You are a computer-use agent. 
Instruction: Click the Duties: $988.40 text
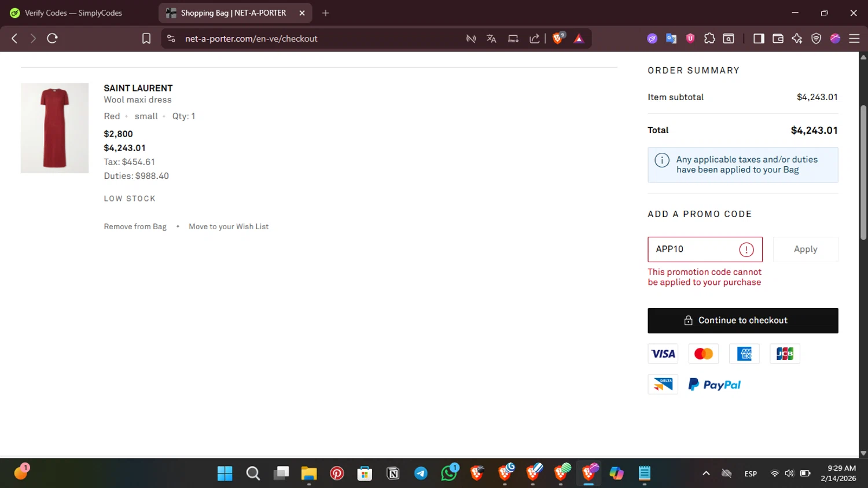pyautogui.click(x=137, y=176)
